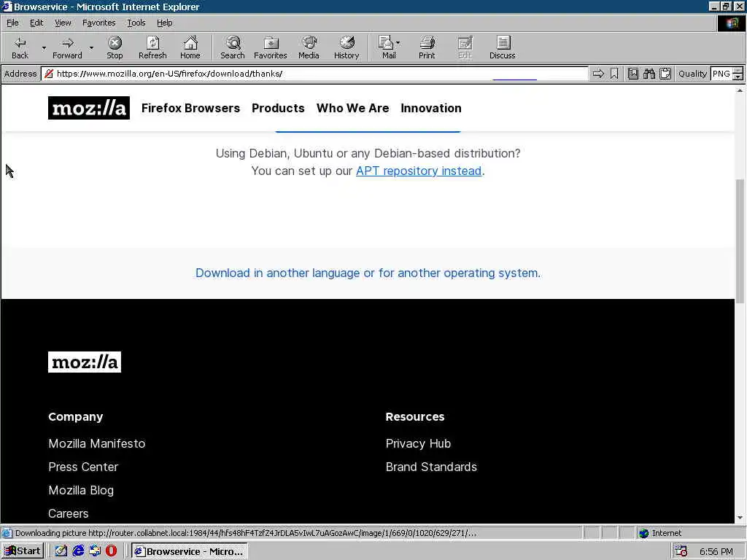Open the Back history dropdown arrow
Image resolution: width=747 pixels, height=560 pixels.
coord(44,47)
